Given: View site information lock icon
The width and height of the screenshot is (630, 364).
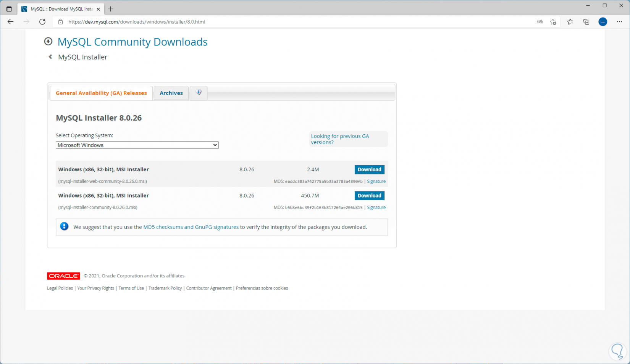Looking at the screenshot, I should click(x=60, y=22).
